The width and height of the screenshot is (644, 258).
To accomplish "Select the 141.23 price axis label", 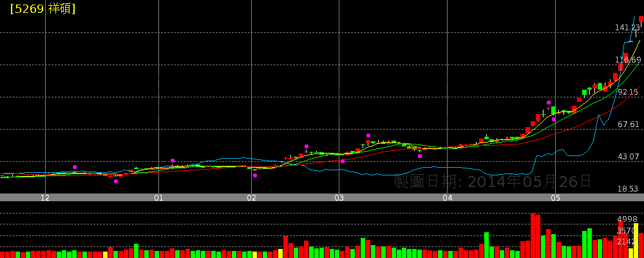I will click(627, 28).
